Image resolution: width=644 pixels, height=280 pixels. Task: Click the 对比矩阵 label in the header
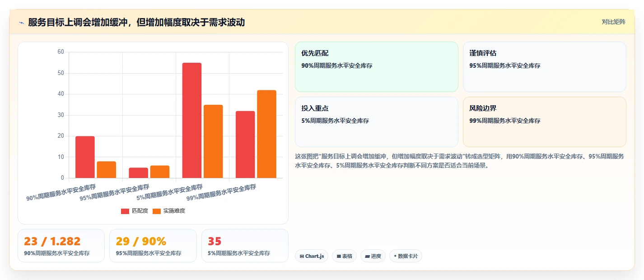point(614,22)
